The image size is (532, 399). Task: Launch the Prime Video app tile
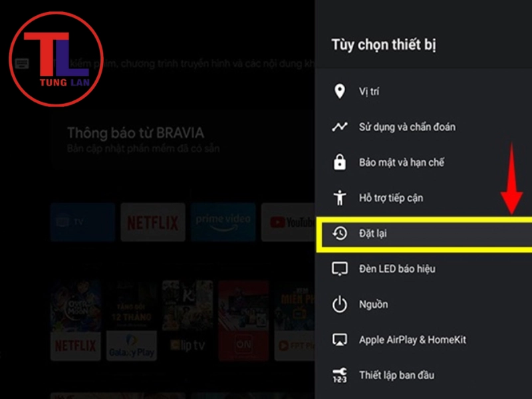coord(223,222)
